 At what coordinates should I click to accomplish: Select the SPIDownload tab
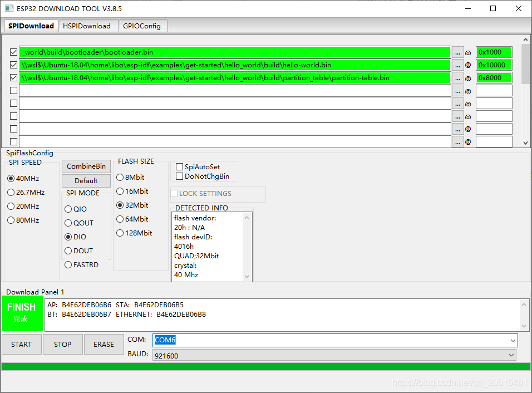[31, 26]
